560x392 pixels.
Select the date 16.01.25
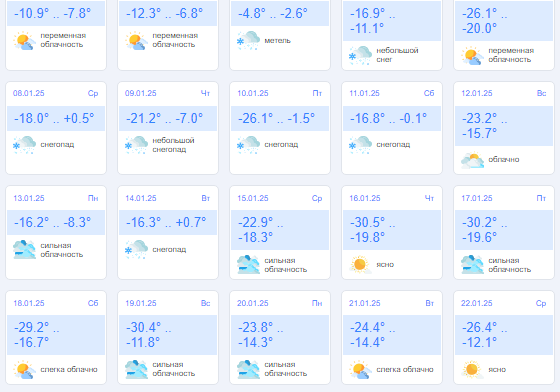[365, 198]
